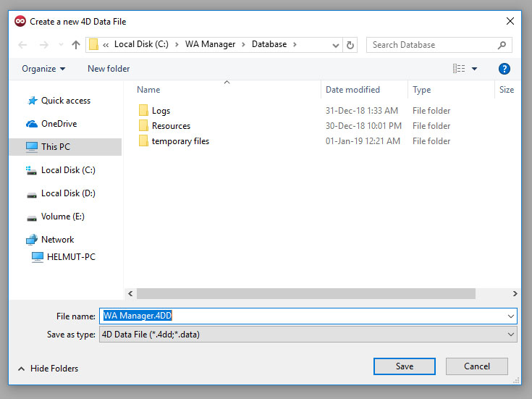Open the Organize menu
The height and width of the screenshot is (399, 532).
point(43,69)
